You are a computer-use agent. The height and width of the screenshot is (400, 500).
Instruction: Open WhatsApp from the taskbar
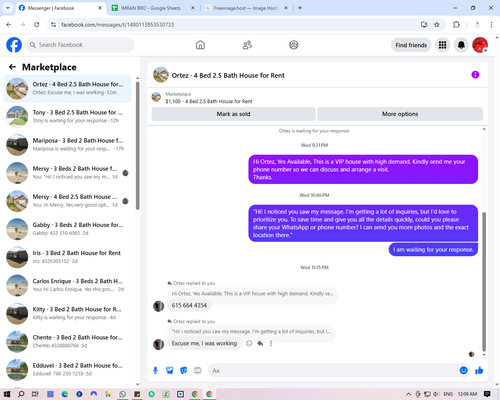coord(123,394)
